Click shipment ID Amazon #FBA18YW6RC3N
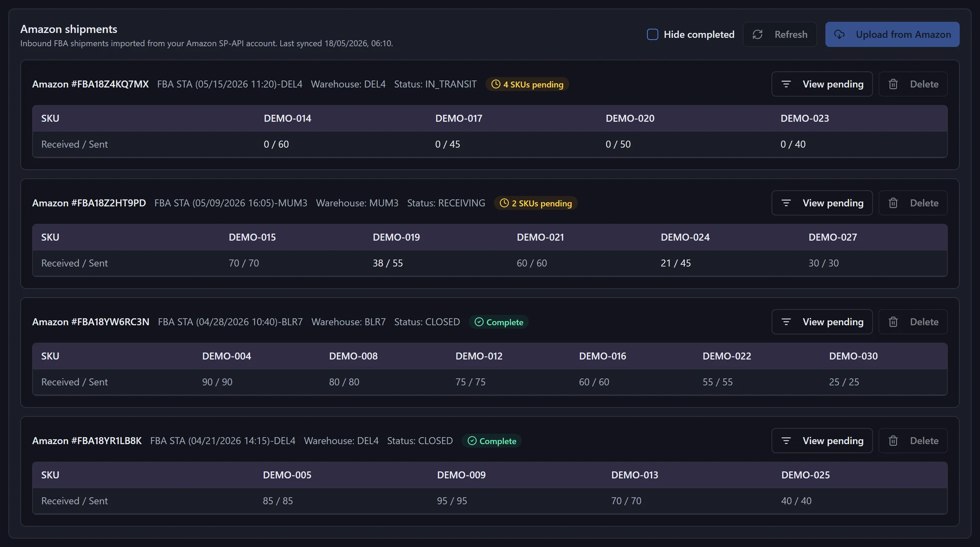The height and width of the screenshot is (547, 980). (x=91, y=322)
